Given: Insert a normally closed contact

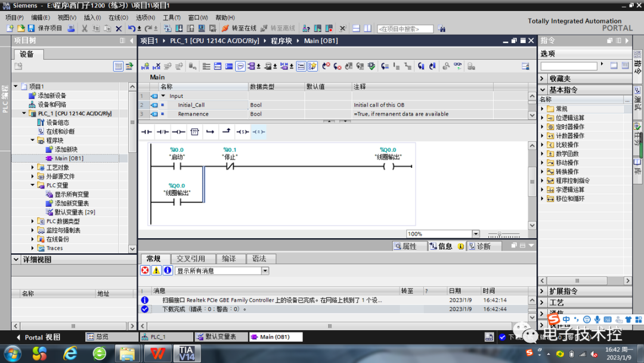Looking at the screenshot, I should tap(163, 132).
